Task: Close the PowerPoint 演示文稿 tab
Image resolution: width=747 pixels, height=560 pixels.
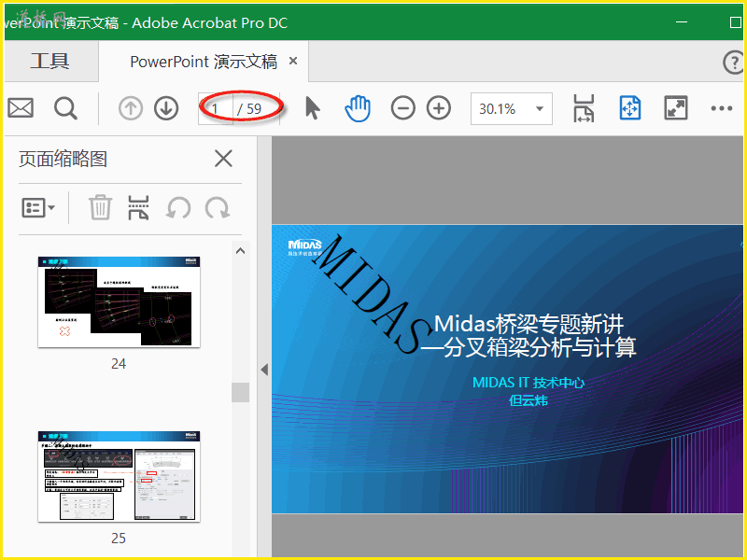Action: tap(293, 61)
